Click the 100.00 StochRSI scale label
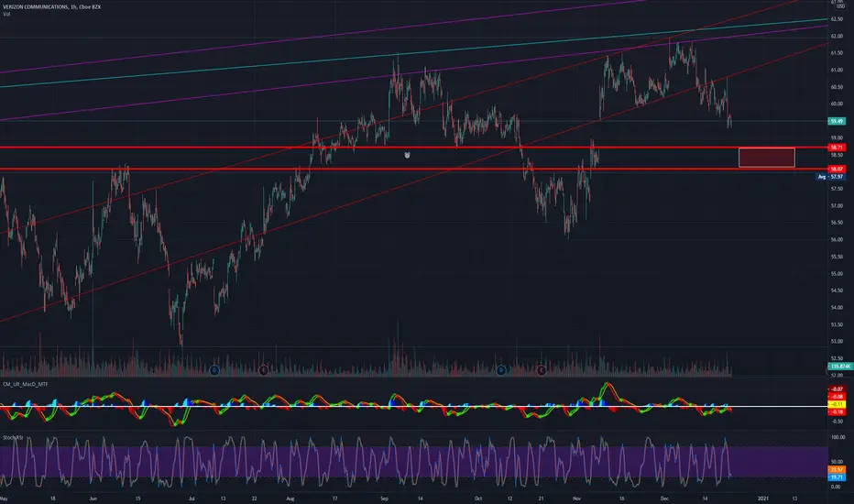This screenshot has width=854, height=504. [838, 437]
